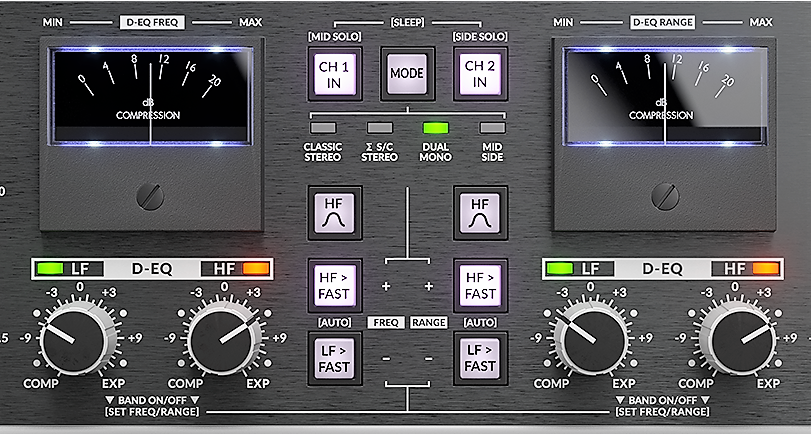Click the left meter calibration screw

coord(151,197)
